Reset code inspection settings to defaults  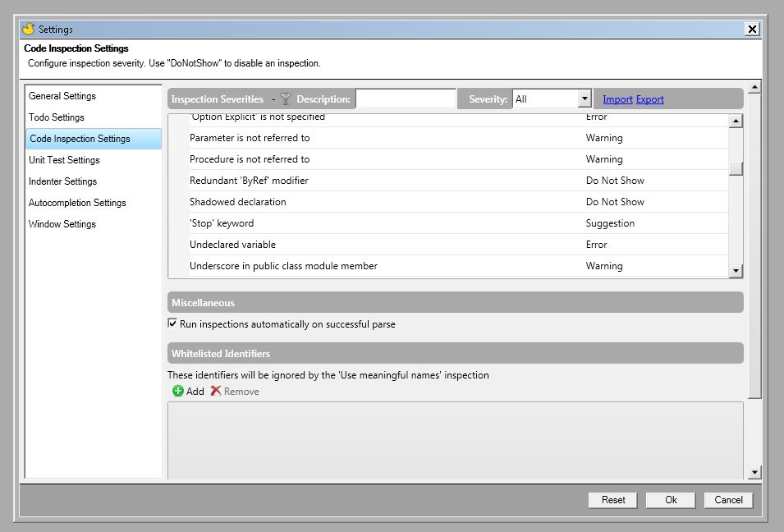pos(612,500)
